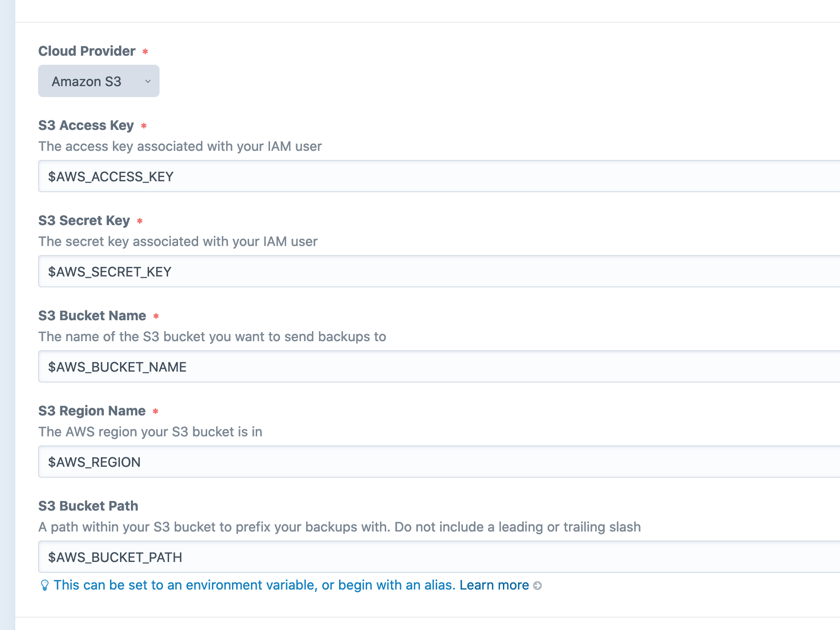Click the access key IAM user description
Screen dimensions: 840x630
tap(180, 146)
